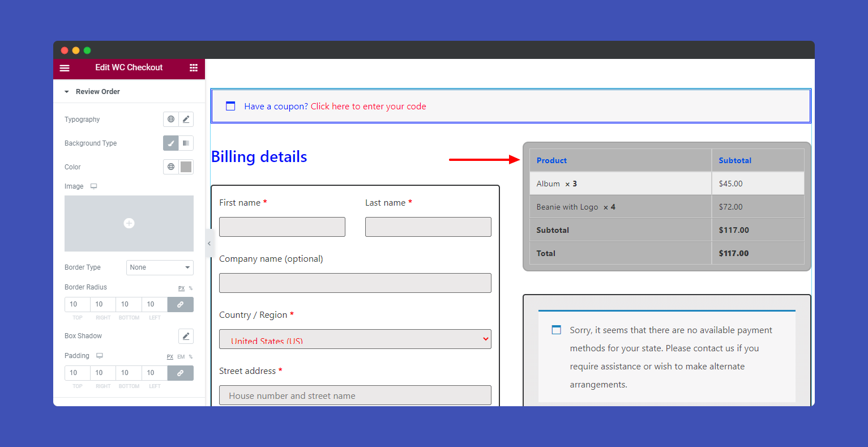Switch Padding unit to EM
Viewport: 868px width, 447px height.
click(x=181, y=357)
